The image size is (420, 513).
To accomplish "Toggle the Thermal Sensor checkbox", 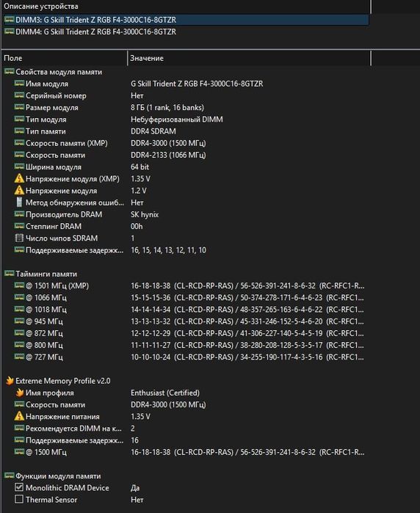I will [19, 499].
